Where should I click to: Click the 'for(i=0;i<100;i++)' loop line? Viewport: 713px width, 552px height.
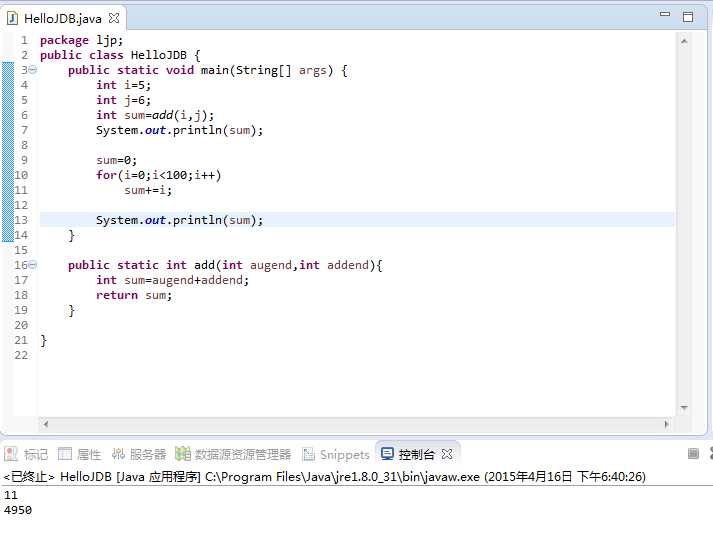click(159, 175)
